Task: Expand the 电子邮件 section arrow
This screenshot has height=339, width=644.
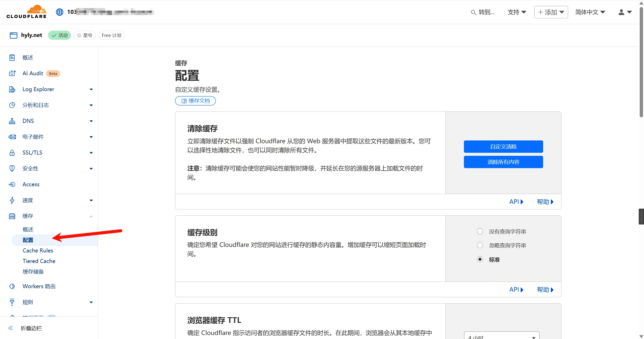Action: click(x=91, y=137)
